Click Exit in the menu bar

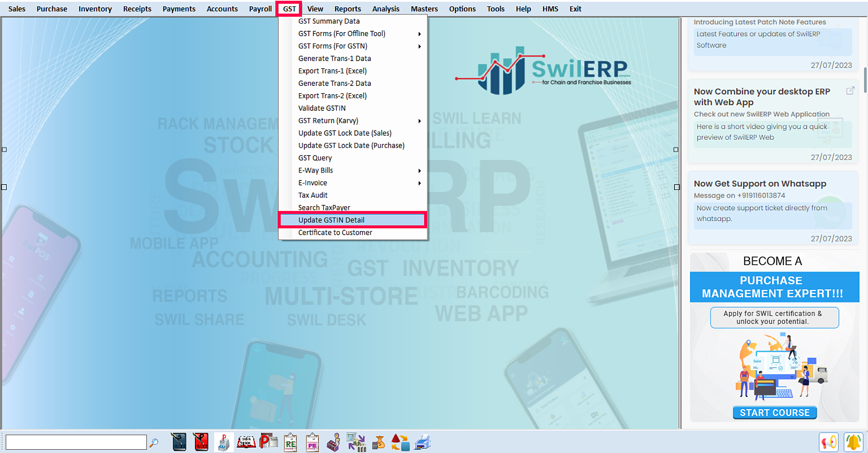click(x=575, y=9)
